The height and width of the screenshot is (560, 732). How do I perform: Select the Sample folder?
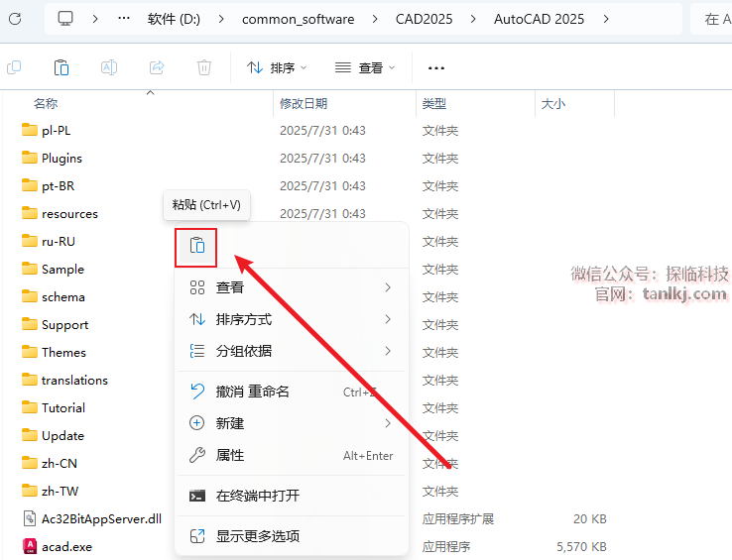click(62, 270)
